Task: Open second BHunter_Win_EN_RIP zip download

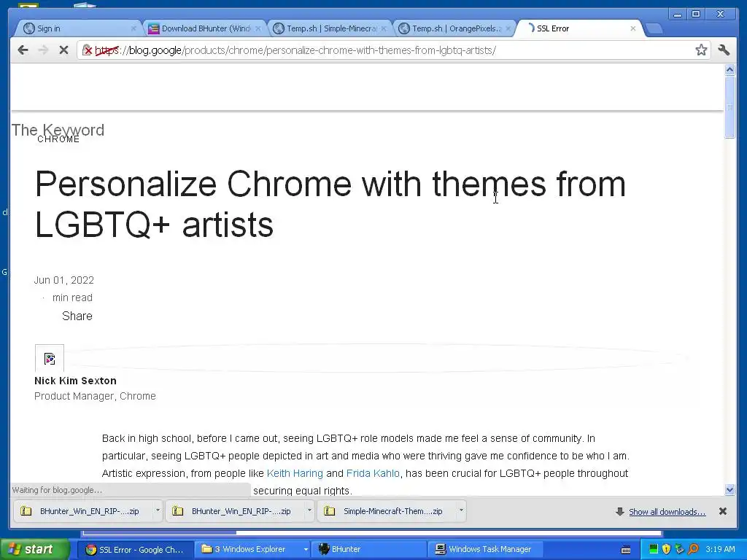Action: pos(236,511)
